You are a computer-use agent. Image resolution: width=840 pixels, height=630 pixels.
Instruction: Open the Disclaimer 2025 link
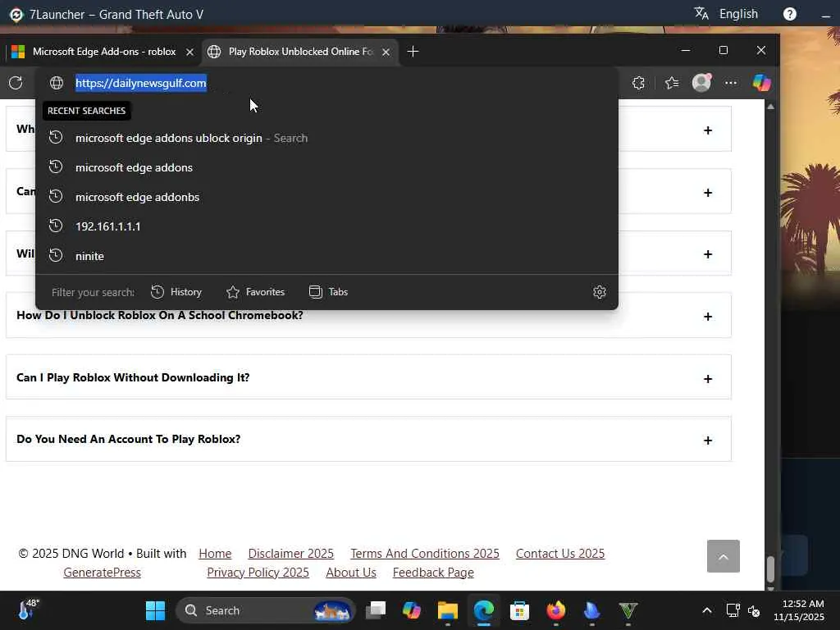(x=291, y=554)
